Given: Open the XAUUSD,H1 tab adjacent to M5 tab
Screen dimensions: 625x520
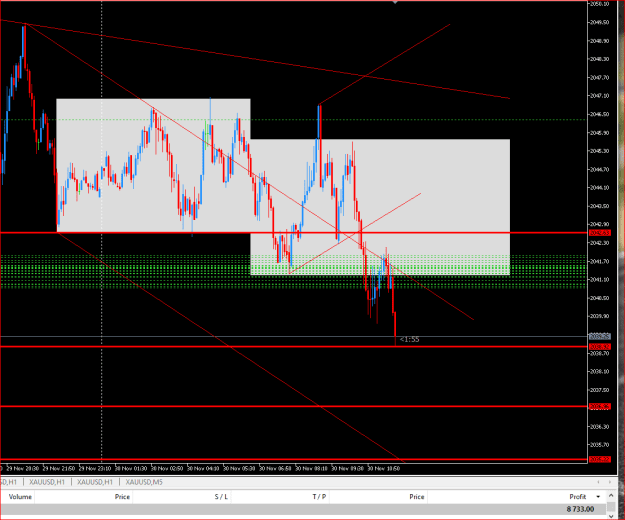Looking at the screenshot, I should pos(95,482).
